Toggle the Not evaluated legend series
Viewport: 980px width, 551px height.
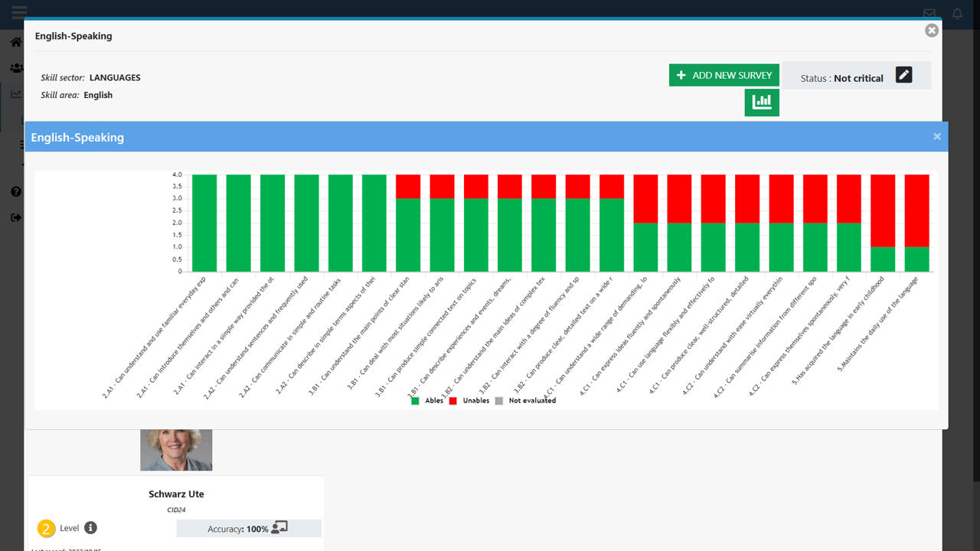click(x=525, y=400)
